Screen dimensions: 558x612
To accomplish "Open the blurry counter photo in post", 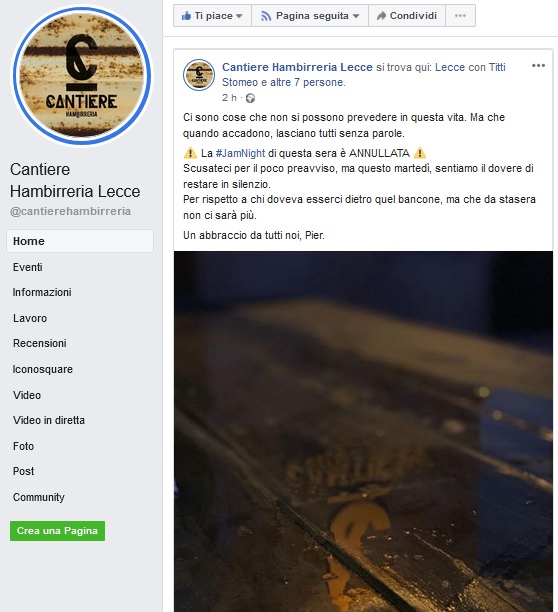I will coord(363,431).
